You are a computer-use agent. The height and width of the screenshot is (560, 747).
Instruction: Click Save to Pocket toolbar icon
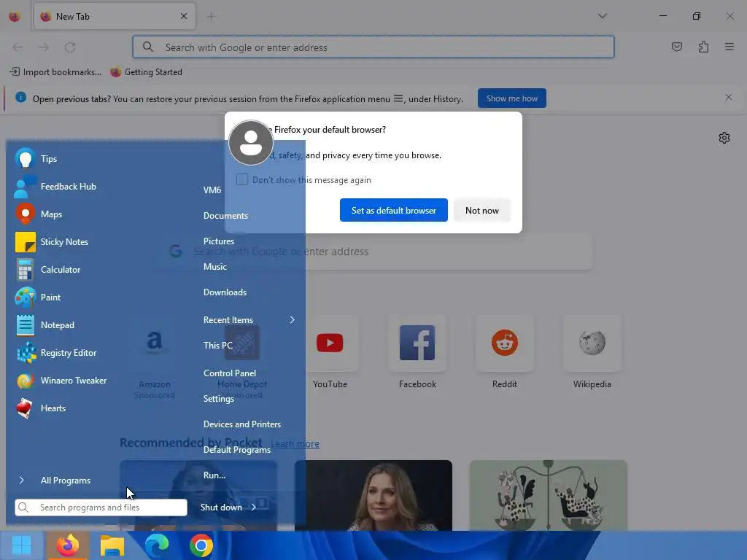coord(677,47)
